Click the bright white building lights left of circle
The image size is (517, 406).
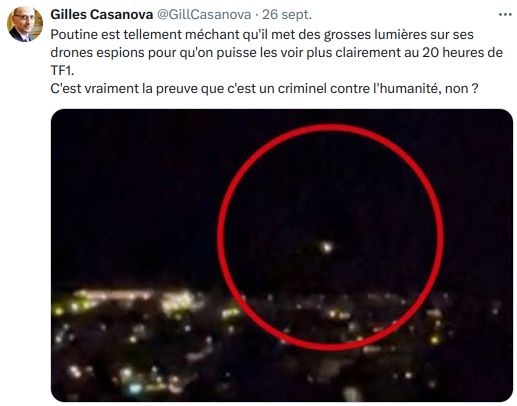pyautogui.click(x=177, y=302)
